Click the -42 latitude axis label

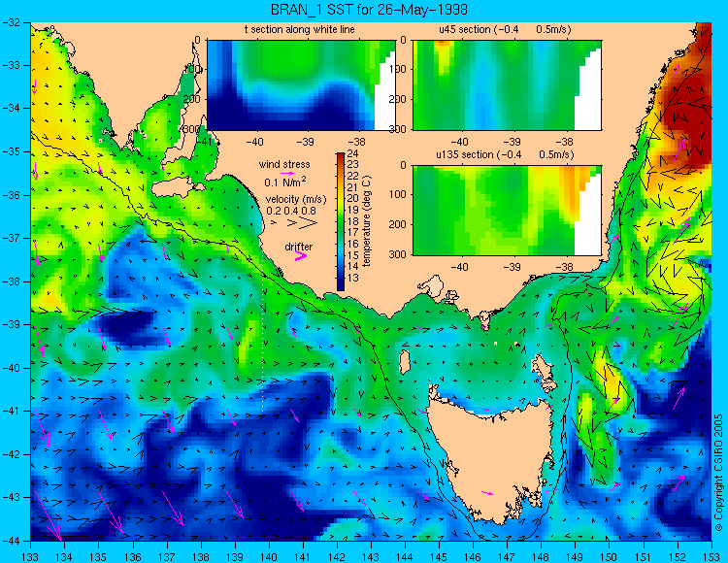12,454
